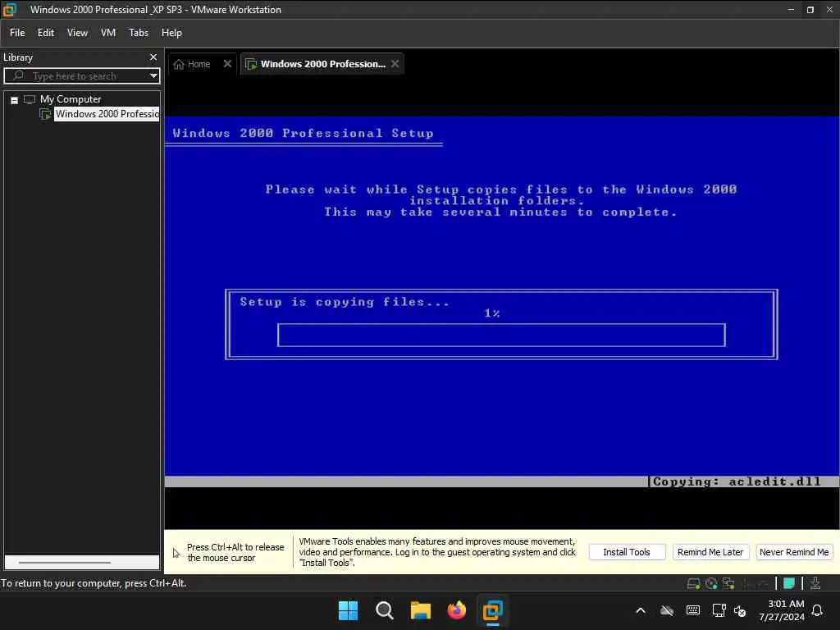Viewport: 840px width, 630px height.
Task: Open the notifications bell
Action: 817,610
